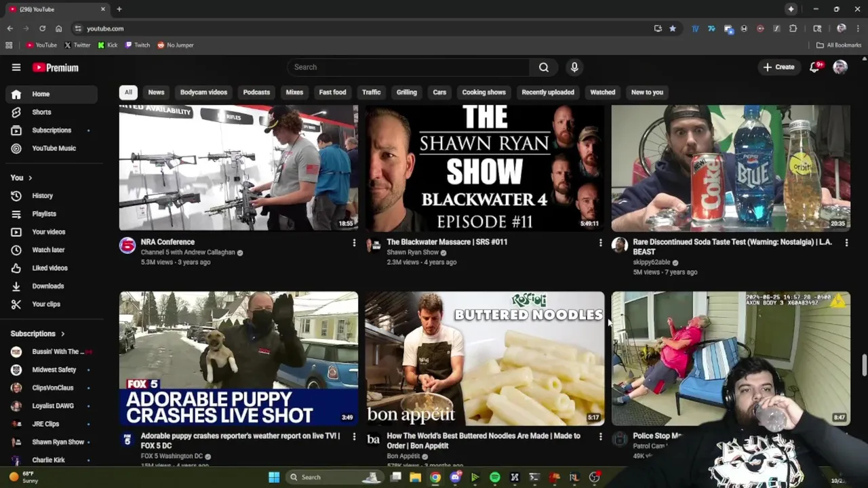Click the YouTube Premium logo
Screen dimensions: 868x488
[56, 67]
